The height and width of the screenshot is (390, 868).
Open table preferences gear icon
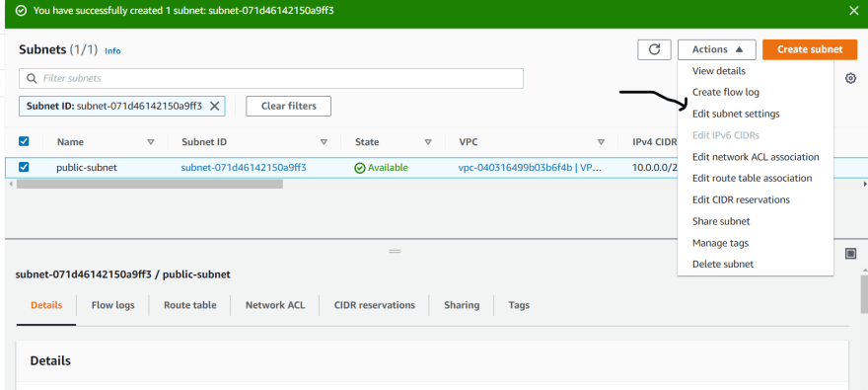(850, 79)
